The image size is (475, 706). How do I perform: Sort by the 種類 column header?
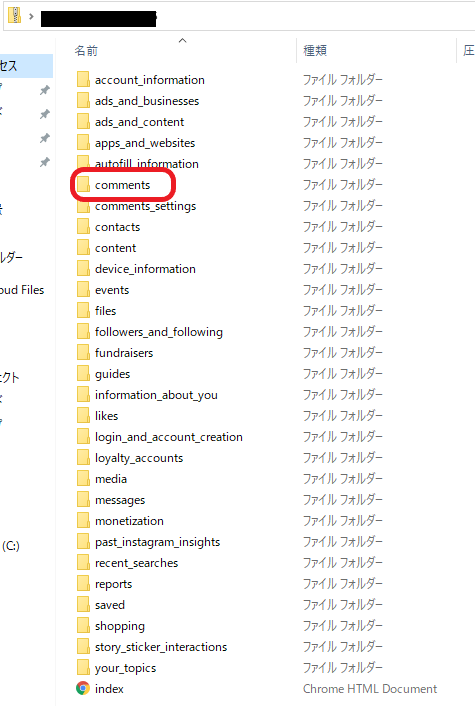(x=315, y=50)
